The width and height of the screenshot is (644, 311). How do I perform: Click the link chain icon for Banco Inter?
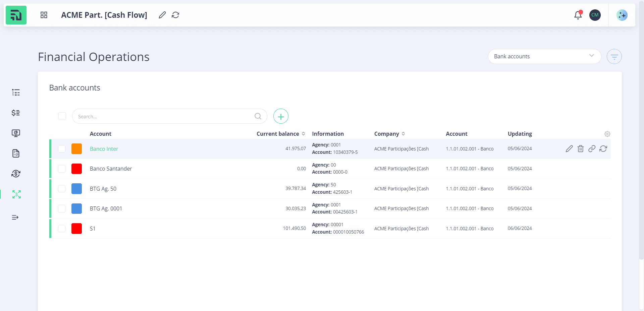point(592,149)
